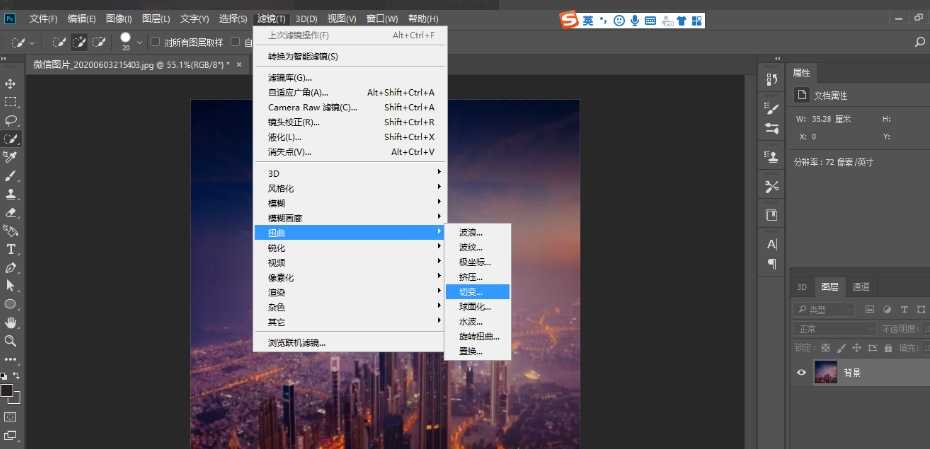This screenshot has height=449, width=930.
Task: Click the search icon at top right
Action: [919, 42]
